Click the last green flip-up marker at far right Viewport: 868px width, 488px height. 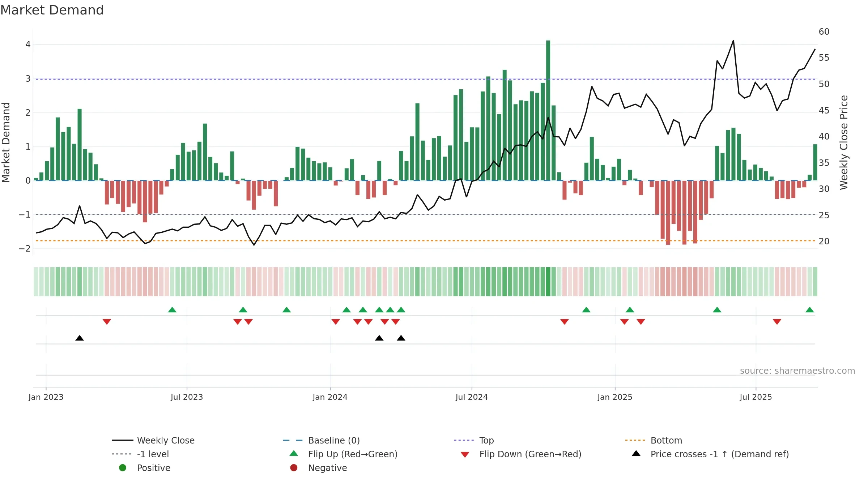tap(810, 310)
